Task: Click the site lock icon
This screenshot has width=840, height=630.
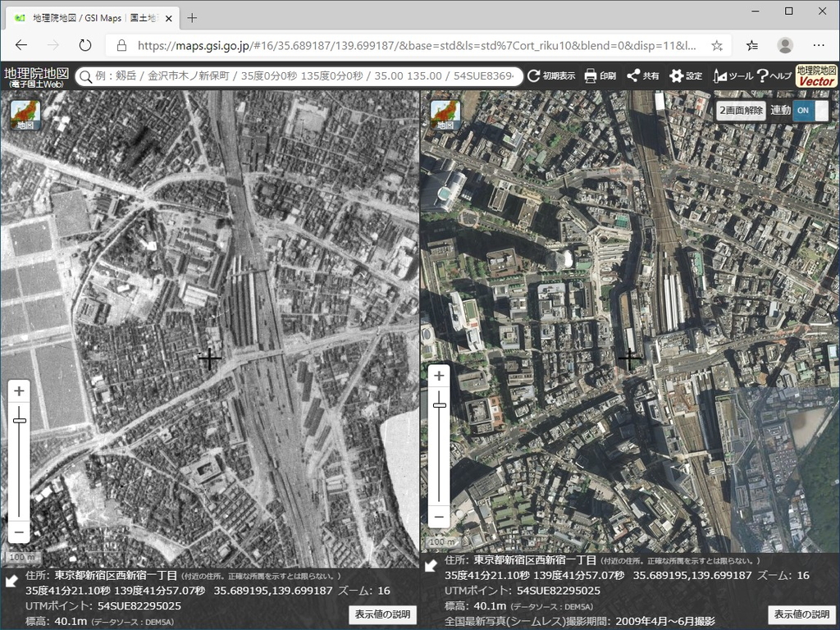Action: tap(121, 46)
